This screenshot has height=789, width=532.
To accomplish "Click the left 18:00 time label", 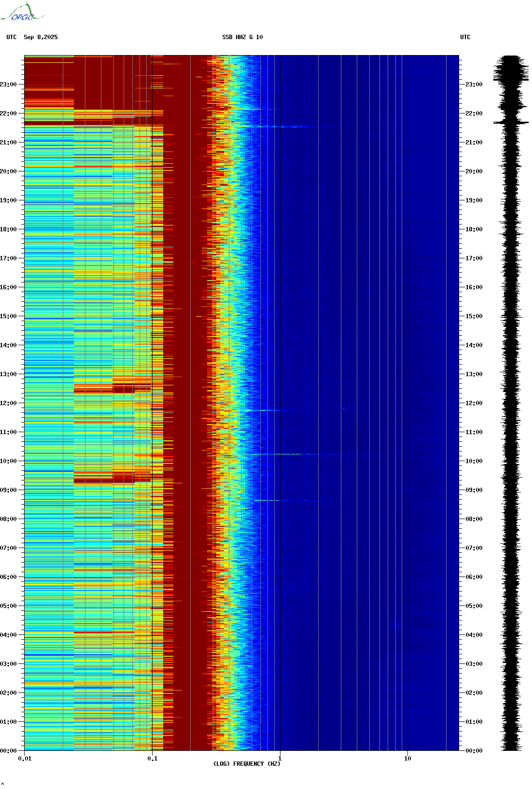I will click(x=8, y=229).
